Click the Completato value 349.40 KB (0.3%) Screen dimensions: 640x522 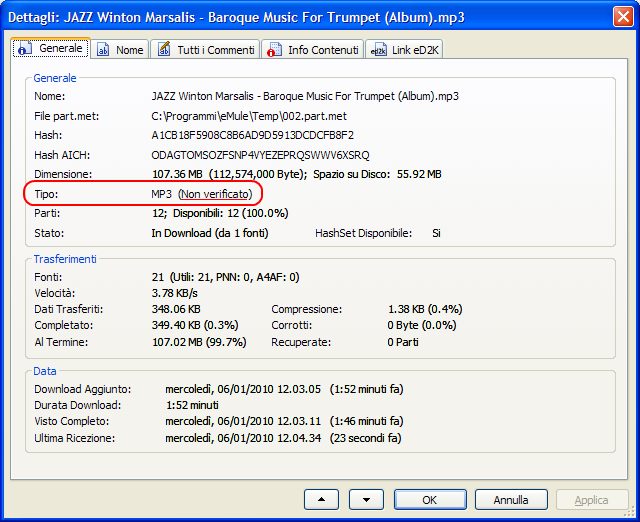(195, 325)
